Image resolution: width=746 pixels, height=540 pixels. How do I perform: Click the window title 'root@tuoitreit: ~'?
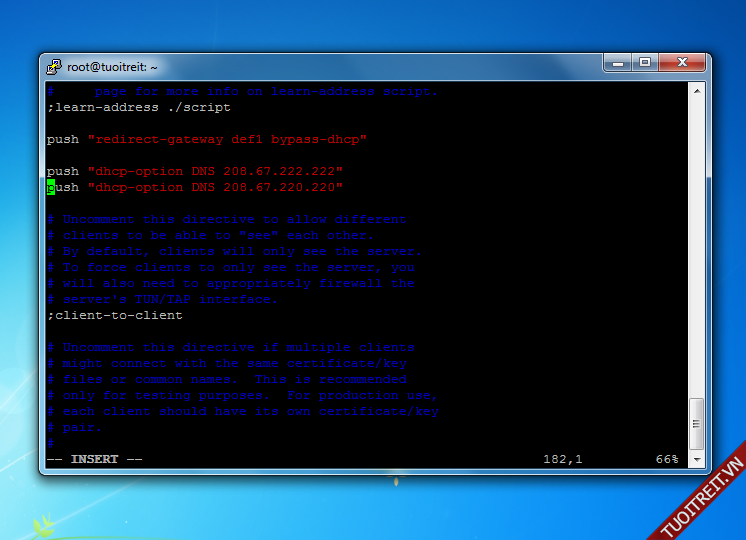[x=112, y=67]
